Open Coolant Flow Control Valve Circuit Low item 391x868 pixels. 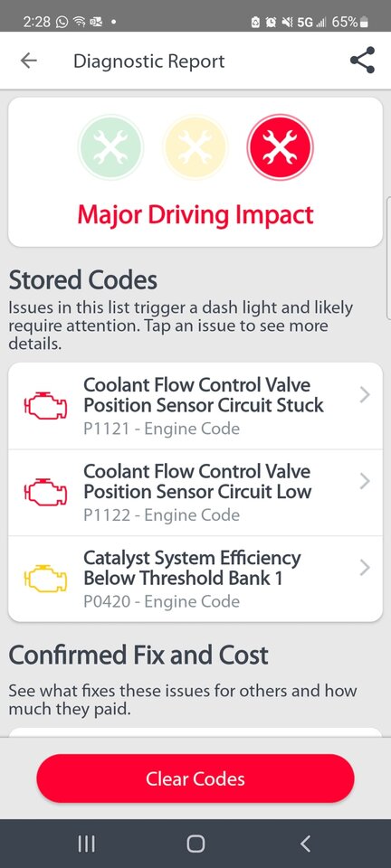click(x=195, y=493)
